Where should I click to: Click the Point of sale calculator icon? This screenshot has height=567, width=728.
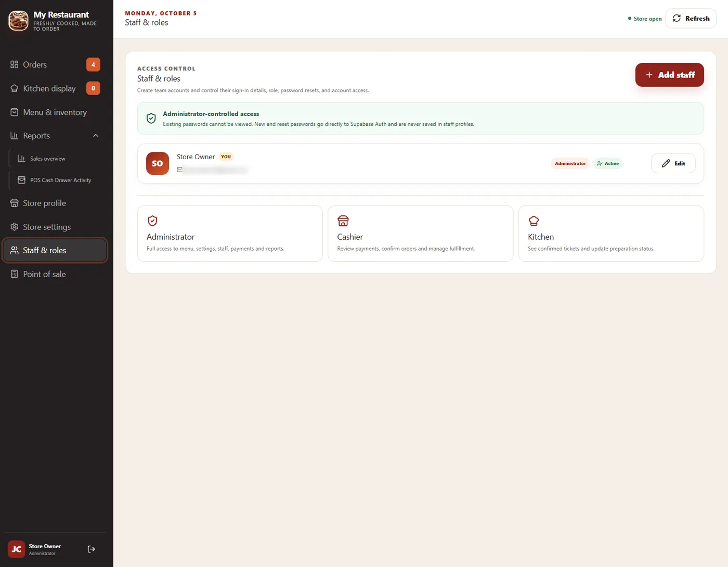click(14, 274)
